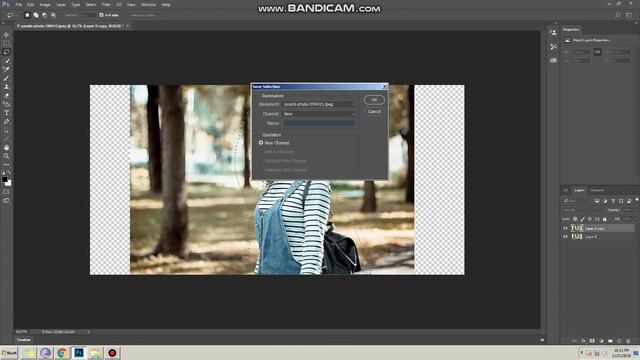
Task: Create a new layer icon
Action: 619,341
